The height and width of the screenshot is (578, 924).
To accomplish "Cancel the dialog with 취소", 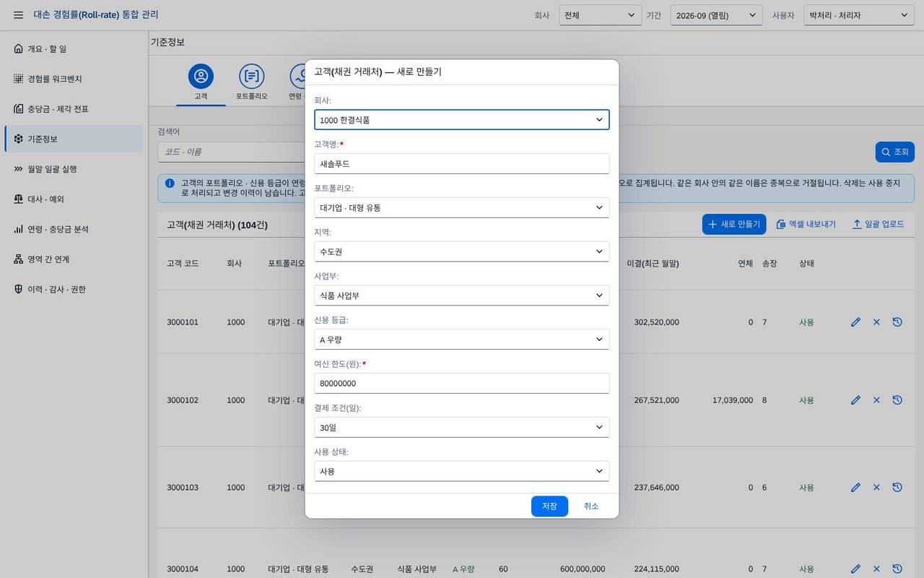I will [591, 506].
